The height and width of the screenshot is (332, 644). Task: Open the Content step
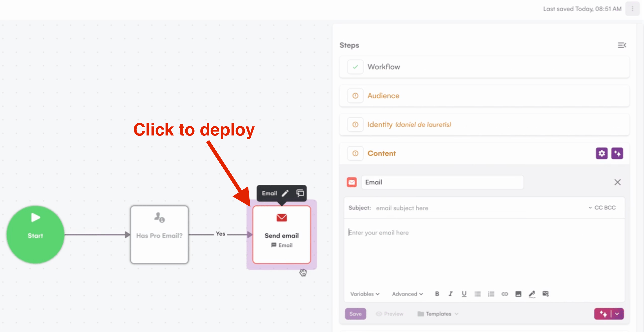[484, 153]
